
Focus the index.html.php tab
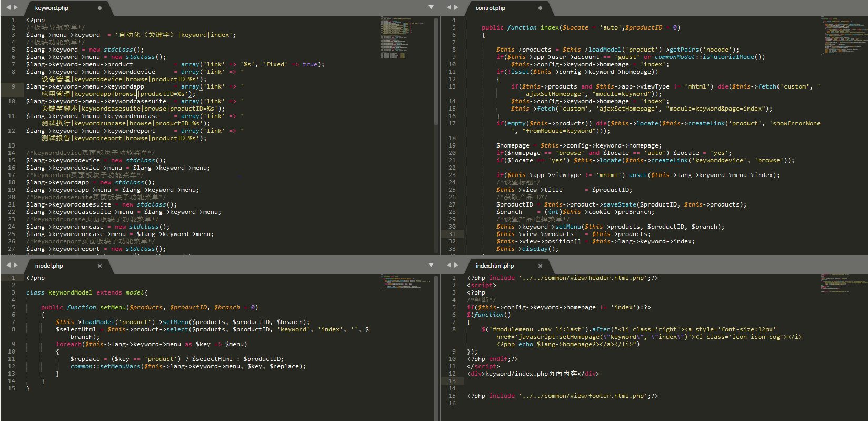pos(494,266)
